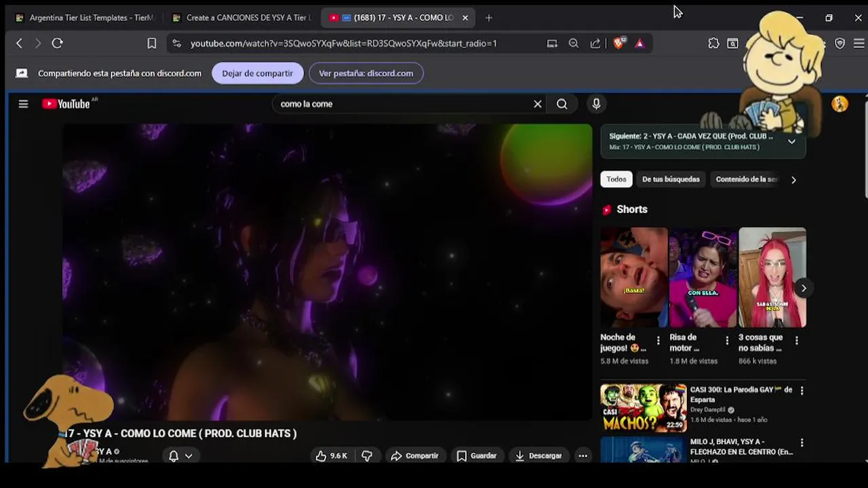
Task: Open the Brave Rewards triangle icon
Action: point(639,43)
